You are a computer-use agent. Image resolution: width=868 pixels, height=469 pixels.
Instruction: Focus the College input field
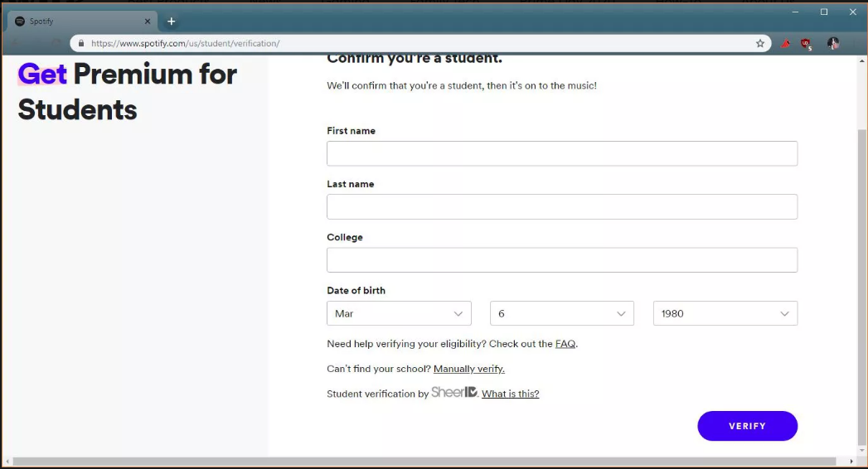click(x=562, y=260)
